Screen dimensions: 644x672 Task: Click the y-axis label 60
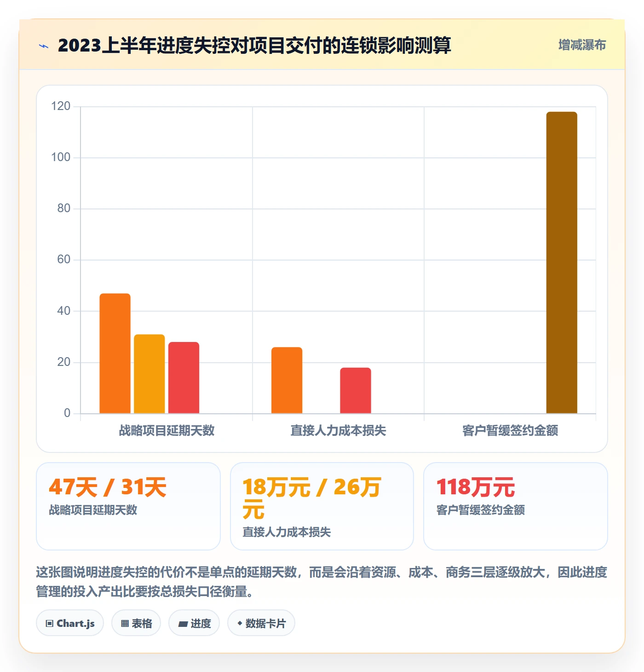coord(64,260)
